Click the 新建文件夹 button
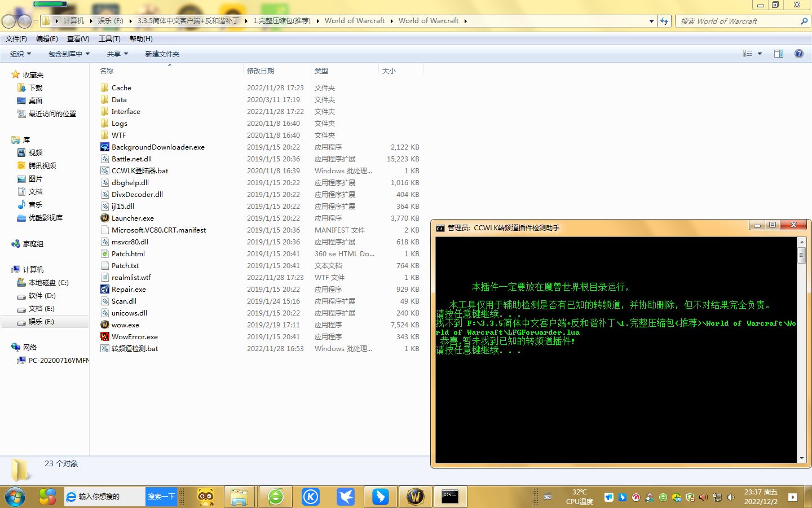This screenshot has height=508, width=812. pos(162,54)
